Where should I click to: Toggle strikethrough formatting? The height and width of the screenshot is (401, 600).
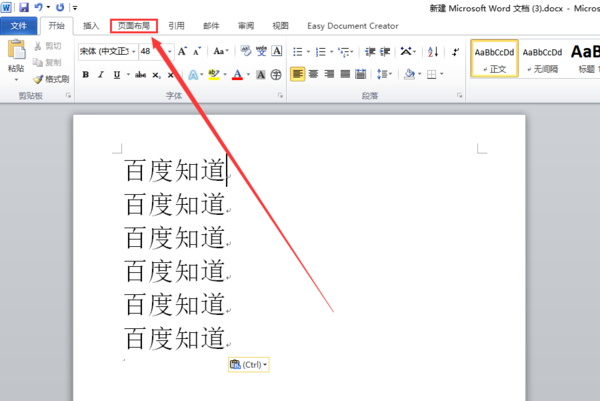(x=140, y=75)
